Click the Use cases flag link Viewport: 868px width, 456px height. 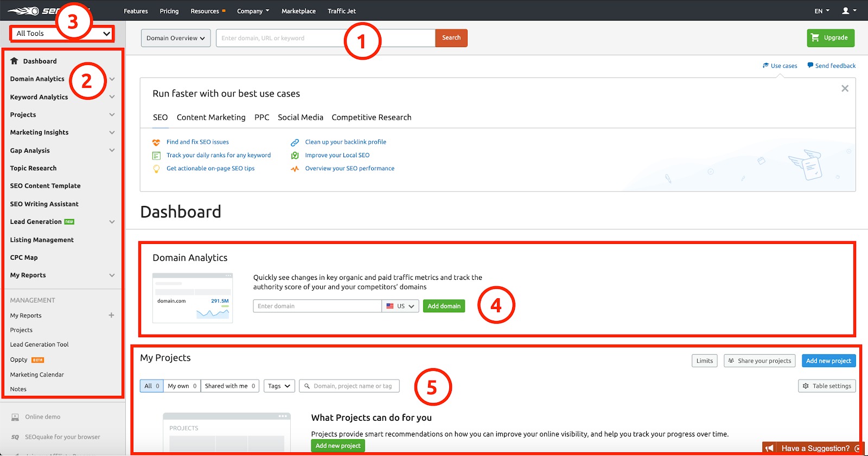(780, 66)
